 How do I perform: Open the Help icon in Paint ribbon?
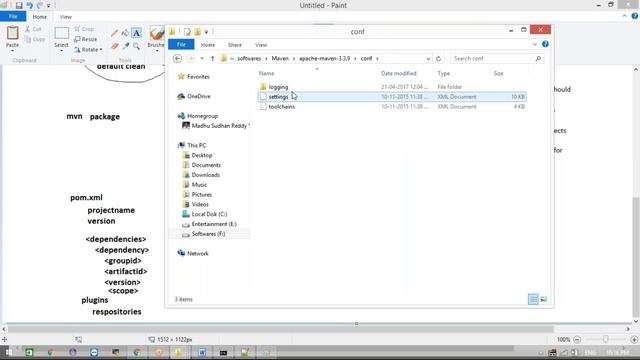[x=634, y=16]
